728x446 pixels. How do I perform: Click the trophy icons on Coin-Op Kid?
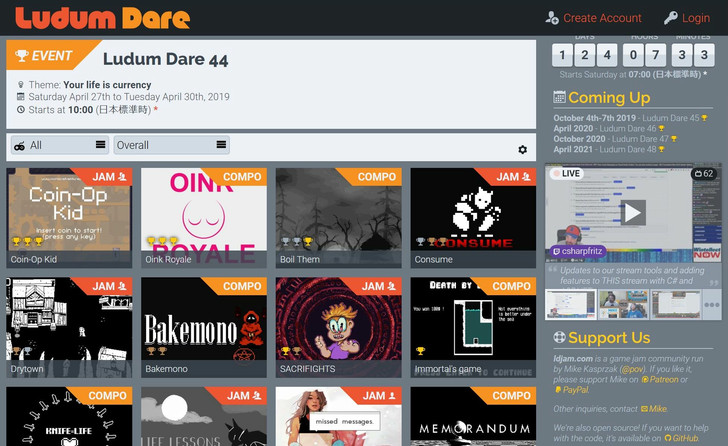click(27, 241)
